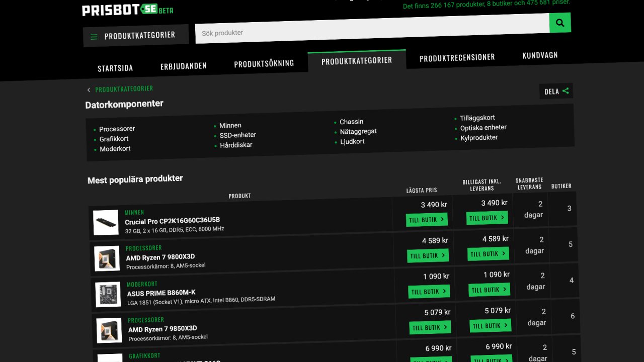Click Till butik for Ryzen 9800X3D incl. delivery
Screen dimensions: 644x362
[489, 254]
